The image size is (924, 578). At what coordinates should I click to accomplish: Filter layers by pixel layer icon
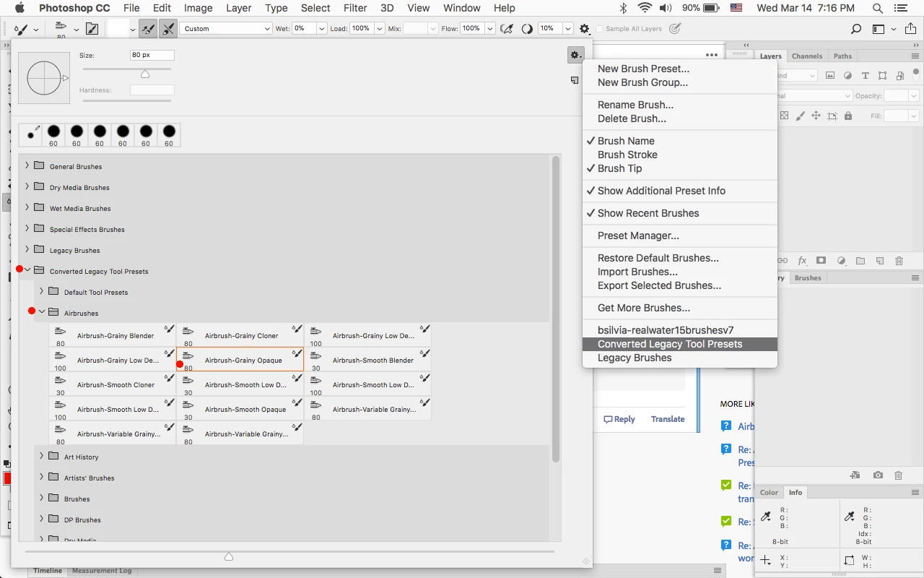(830, 76)
